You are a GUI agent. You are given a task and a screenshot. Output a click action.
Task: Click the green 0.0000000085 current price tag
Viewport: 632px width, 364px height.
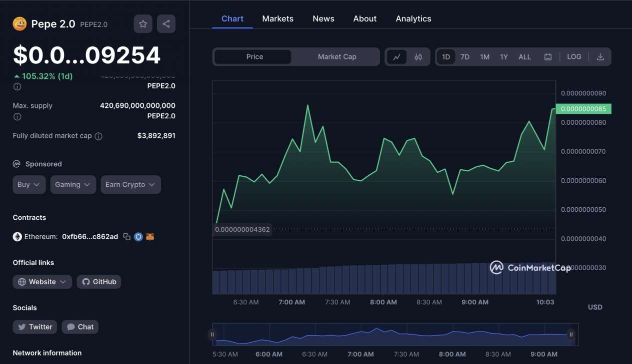click(583, 109)
